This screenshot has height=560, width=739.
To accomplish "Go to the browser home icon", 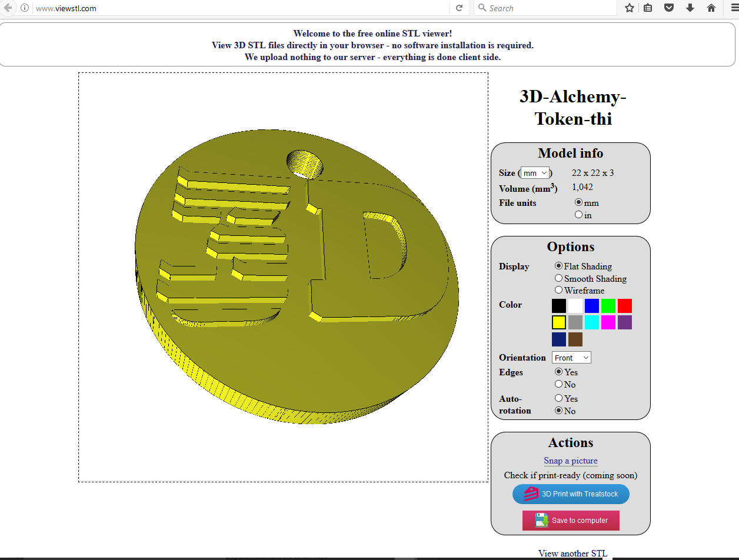I will coord(711,8).
